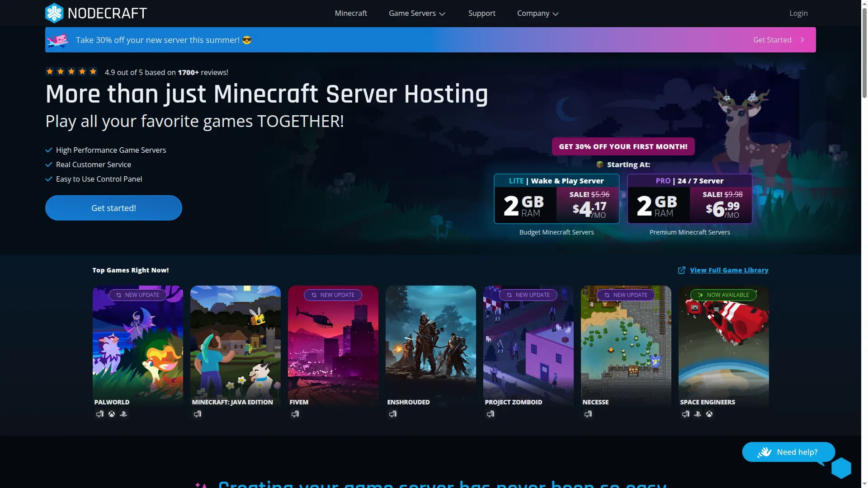Click Necesse's PC platform icon

[588, 414]
